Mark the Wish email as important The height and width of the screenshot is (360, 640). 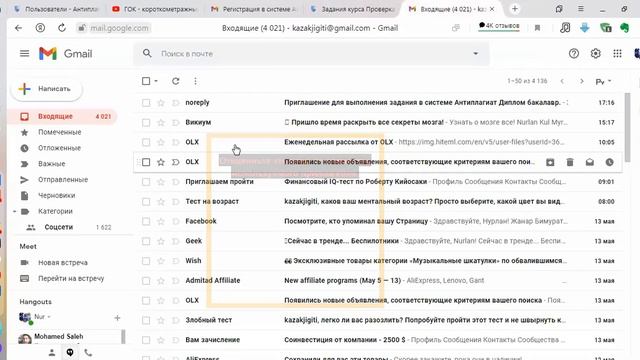click(176, 261)
